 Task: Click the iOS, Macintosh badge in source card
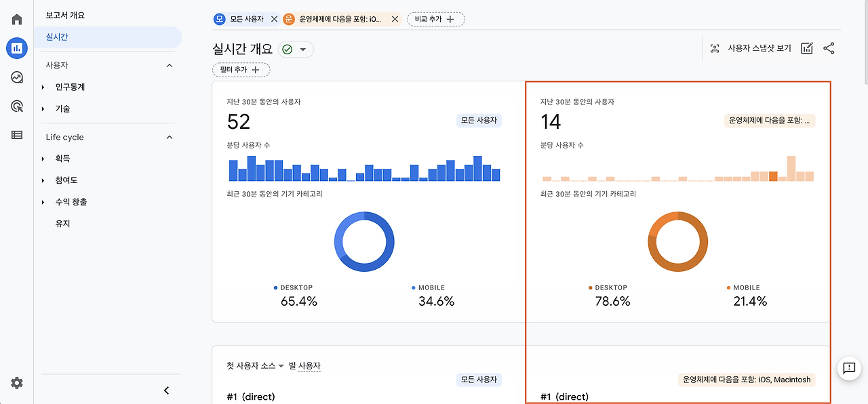point(747,380)
